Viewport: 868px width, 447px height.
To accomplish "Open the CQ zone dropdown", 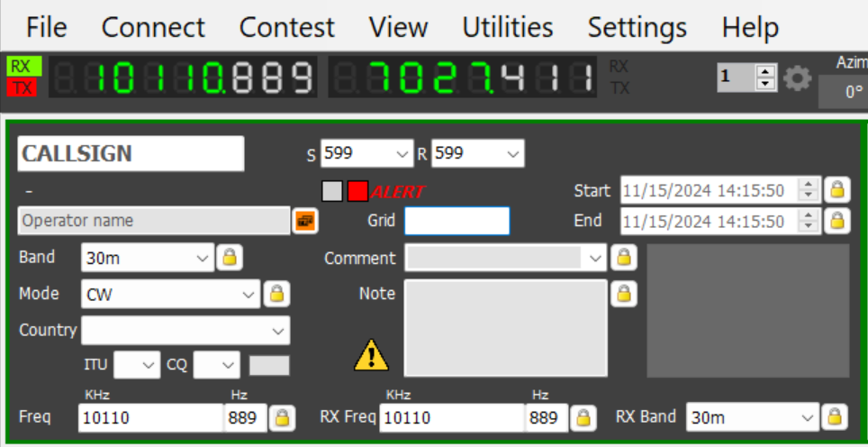I will (x=216, y=365).
